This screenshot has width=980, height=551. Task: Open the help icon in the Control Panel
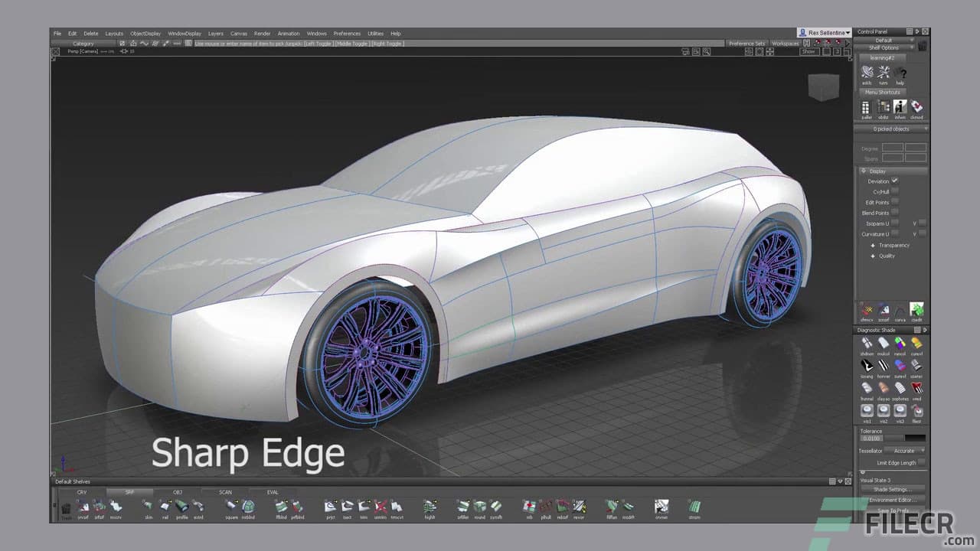coord(902,73)
